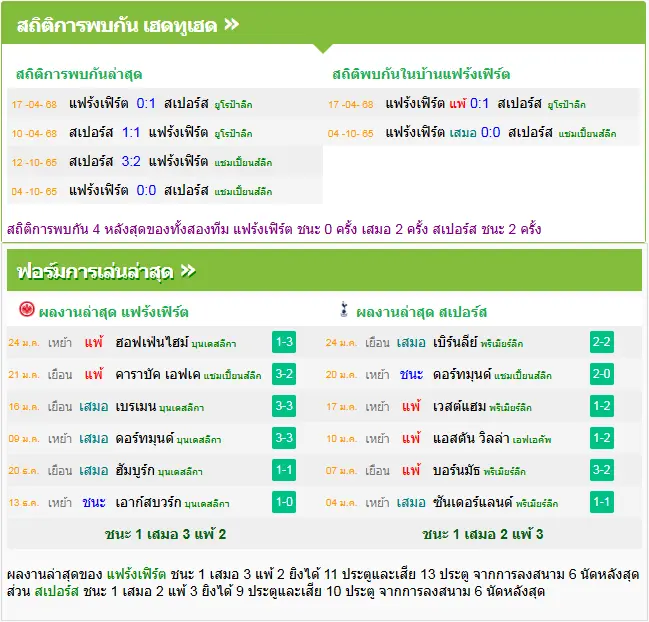Click the 1-1 score badge for ฮัมบูร์ก
The image size is (649, 622).
click(x=284, y=470)
